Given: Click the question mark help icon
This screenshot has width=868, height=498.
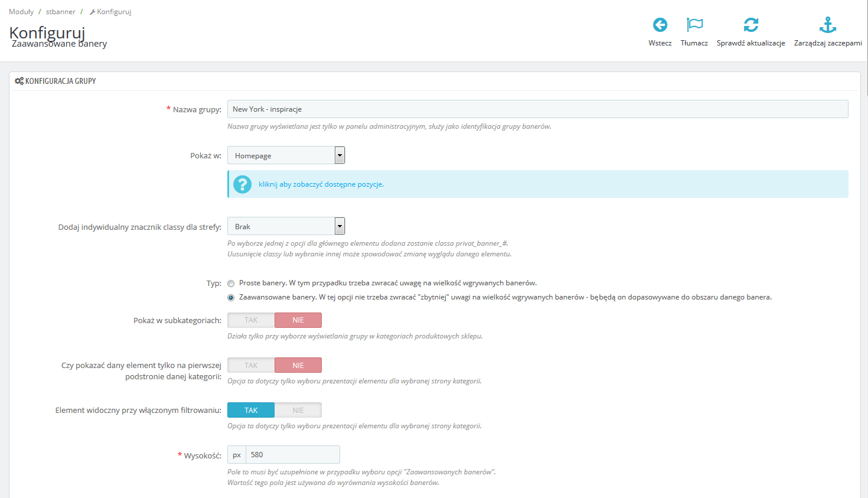Looking at the screenshot, I should (x=242, y=184).
